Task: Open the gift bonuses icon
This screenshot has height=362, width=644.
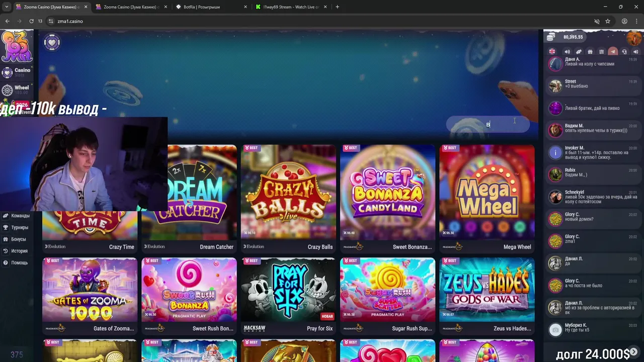Action: coord(590,52)
